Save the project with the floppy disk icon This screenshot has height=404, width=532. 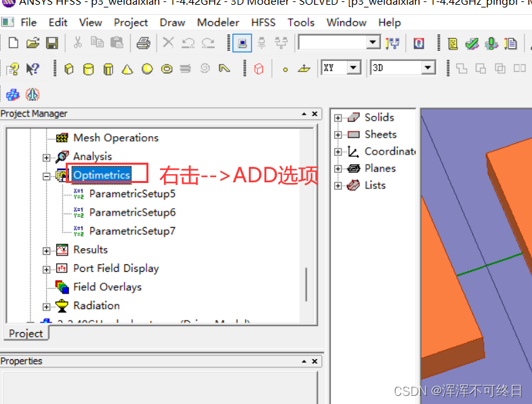[52, 43]
